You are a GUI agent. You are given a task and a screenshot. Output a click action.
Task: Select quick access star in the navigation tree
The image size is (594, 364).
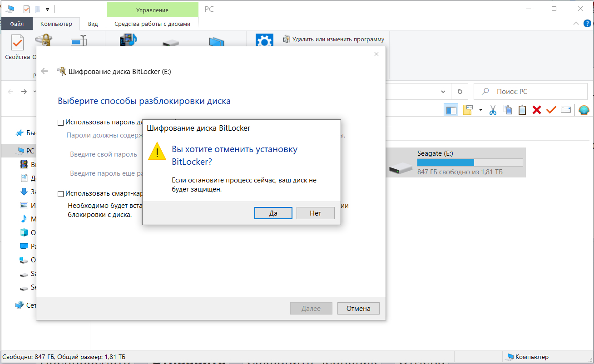[x=20, y=133]
